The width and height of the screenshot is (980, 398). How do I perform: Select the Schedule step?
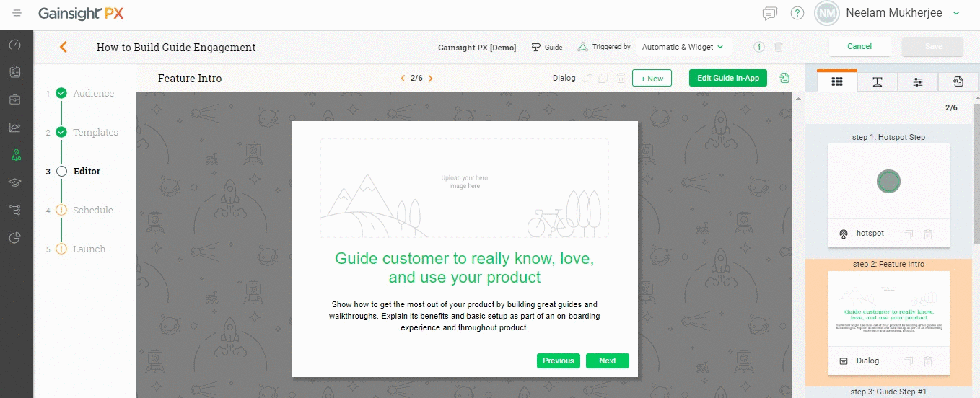tap(92, 211)
